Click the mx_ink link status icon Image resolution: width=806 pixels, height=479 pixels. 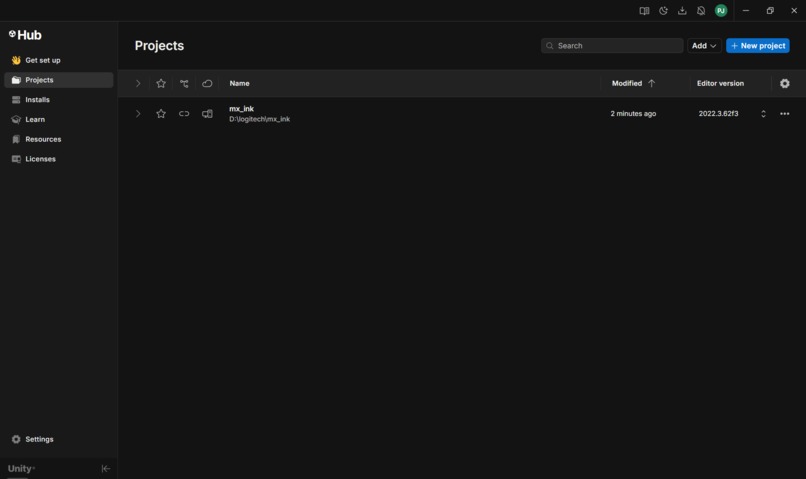(x=184, y=114)
